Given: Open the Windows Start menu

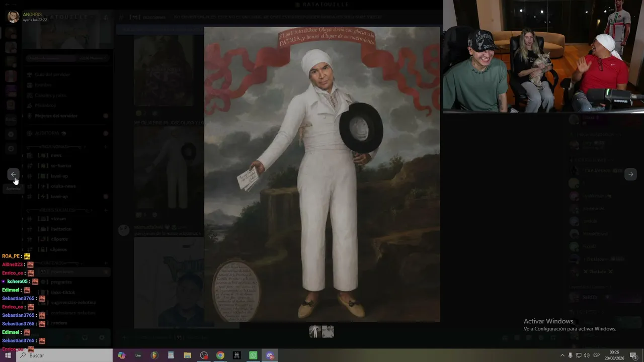Looking at the screenshot, I should [x=8, y=355].
